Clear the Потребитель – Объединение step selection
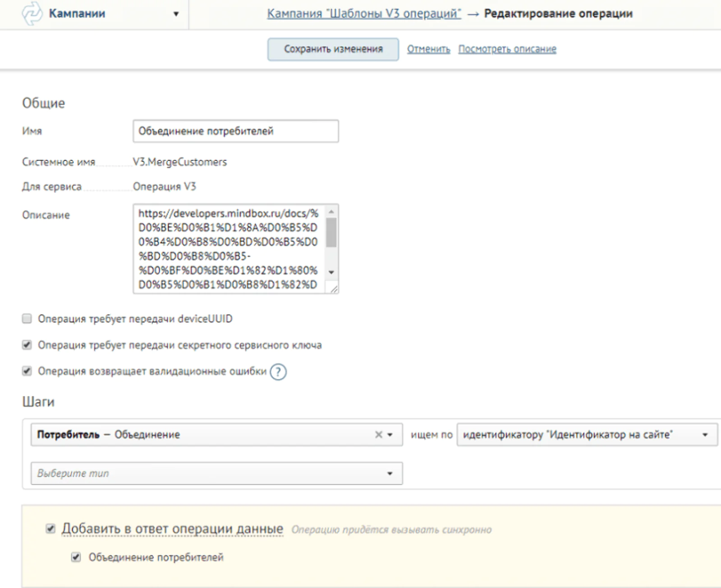Screen dimensions: 721x588 click(x=378, y=435)
